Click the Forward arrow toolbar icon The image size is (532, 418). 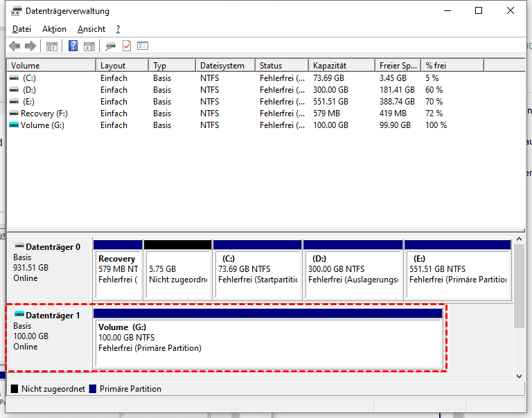30,46
